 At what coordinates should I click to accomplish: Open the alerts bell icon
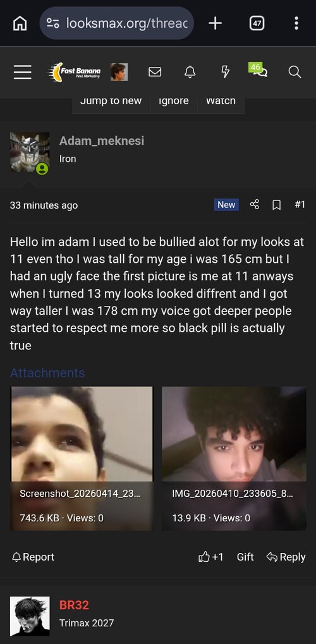pos(190,72)
